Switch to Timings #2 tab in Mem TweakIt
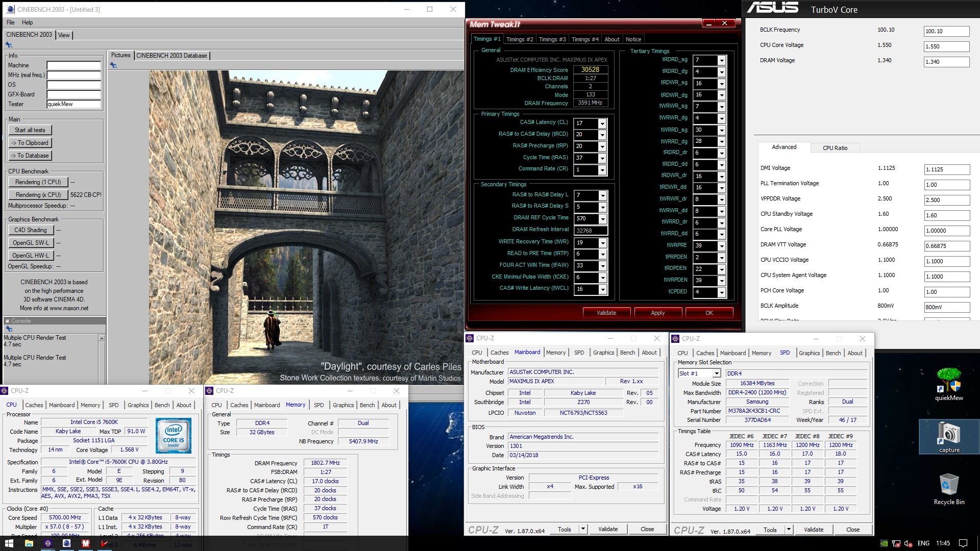980x551 pixels. click(520, 39)
